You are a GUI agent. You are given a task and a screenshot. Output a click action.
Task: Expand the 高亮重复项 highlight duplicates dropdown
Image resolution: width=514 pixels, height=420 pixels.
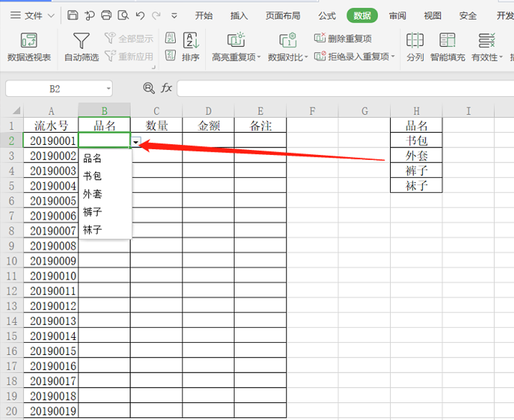click(259, 57)
